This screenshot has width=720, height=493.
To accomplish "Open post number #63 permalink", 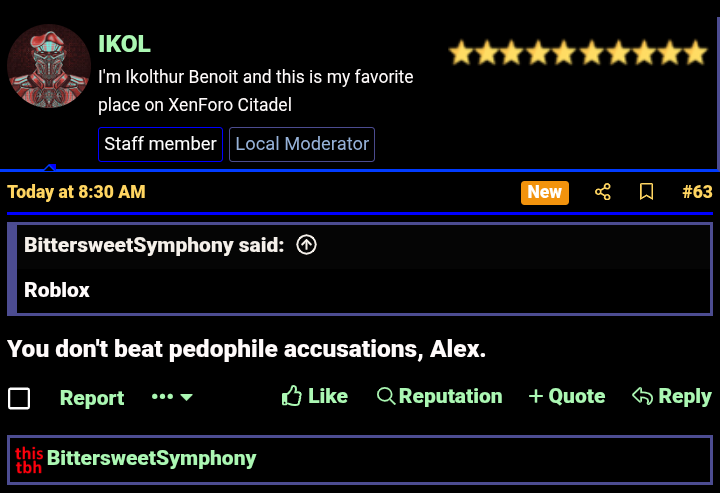I will point(696,192).
